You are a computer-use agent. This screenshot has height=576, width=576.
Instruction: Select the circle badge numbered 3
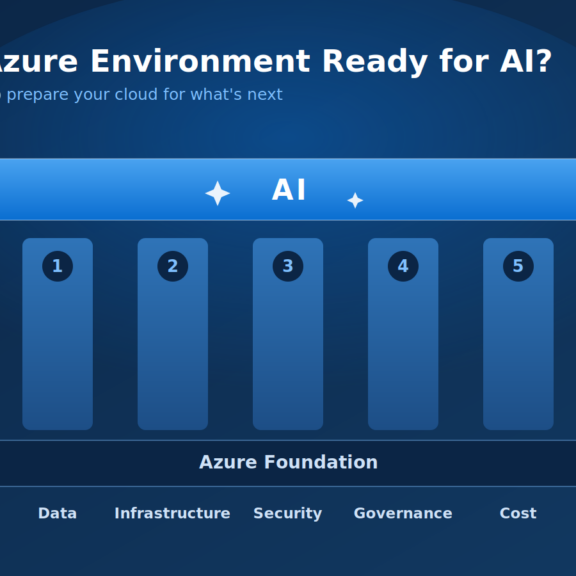point(288,266)
